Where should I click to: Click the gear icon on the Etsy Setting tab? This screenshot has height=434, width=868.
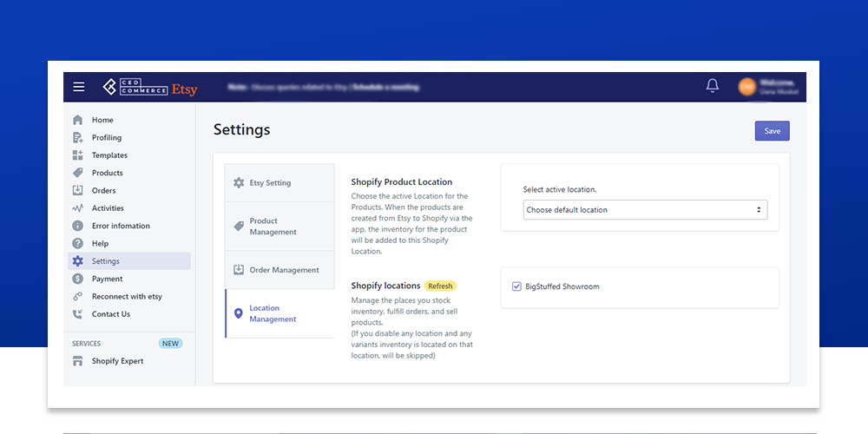(x=239, y=182)
